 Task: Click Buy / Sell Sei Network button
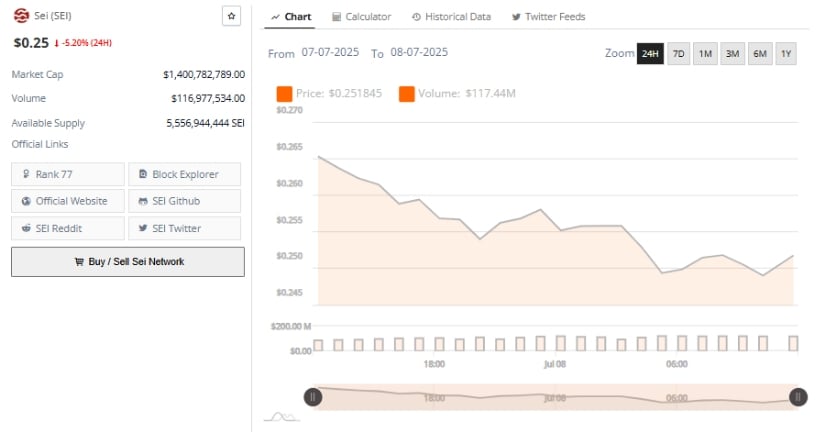(x=128, y=262)
